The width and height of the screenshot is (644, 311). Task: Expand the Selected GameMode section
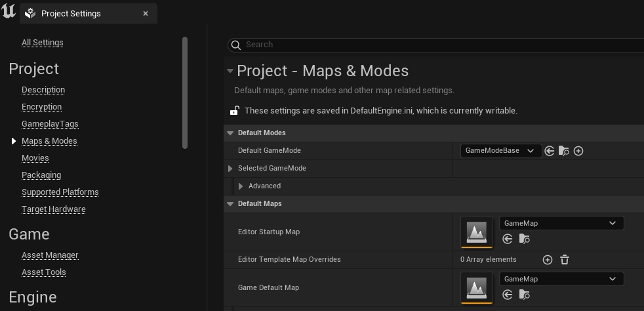pyautogui.click(x=230, y=169)
